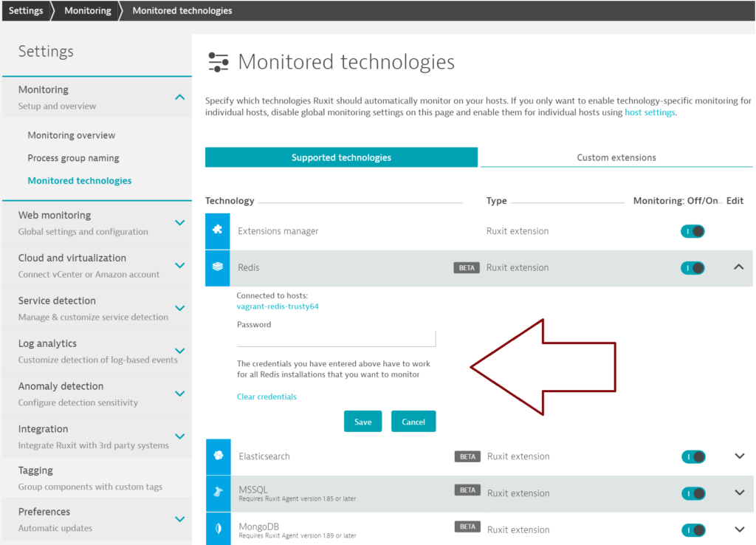Click 'Connected to hosts:' label
756x545 pixels.
point(272,295)
